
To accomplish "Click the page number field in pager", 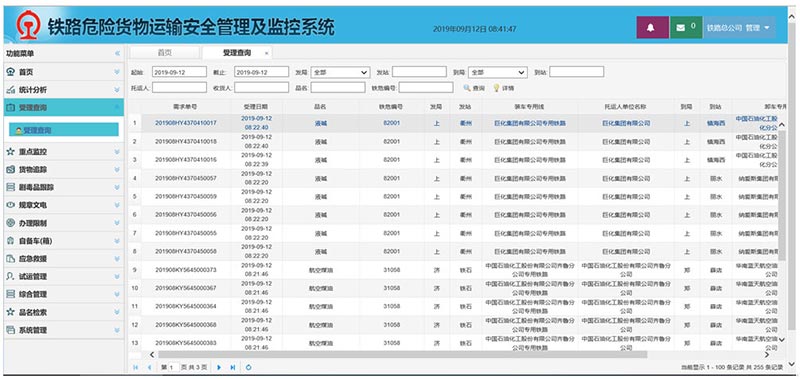I will click(174, 367).
